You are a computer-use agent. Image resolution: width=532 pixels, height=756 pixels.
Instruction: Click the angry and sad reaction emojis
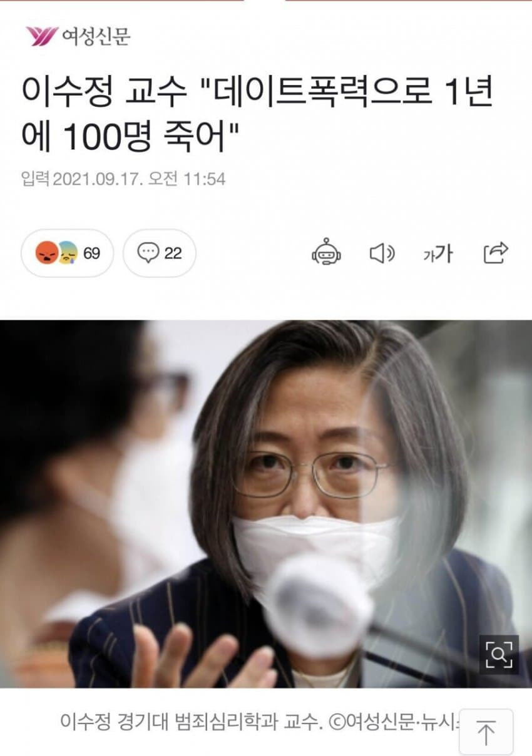[57, 253]
